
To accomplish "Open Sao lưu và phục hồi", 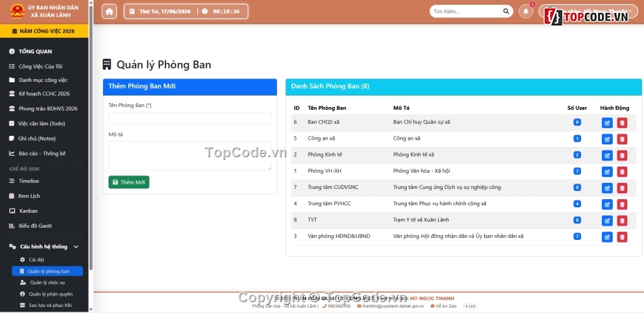I will pyautogui.click(x=47, y=306).
